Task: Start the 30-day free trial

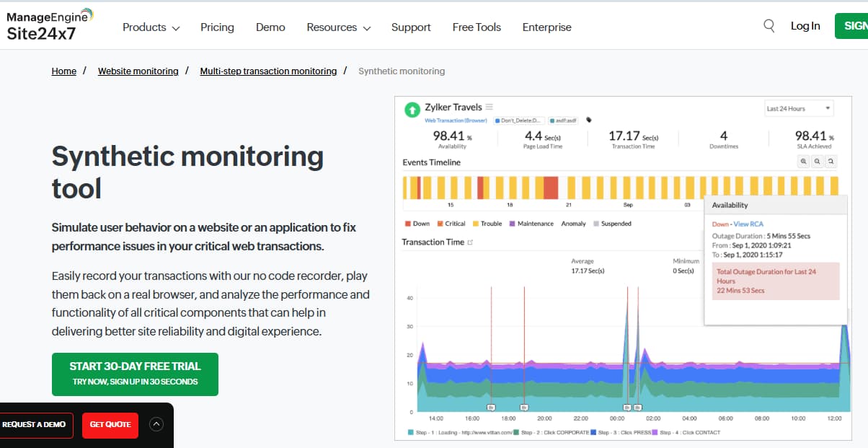Action: click(x=134, y=374)
